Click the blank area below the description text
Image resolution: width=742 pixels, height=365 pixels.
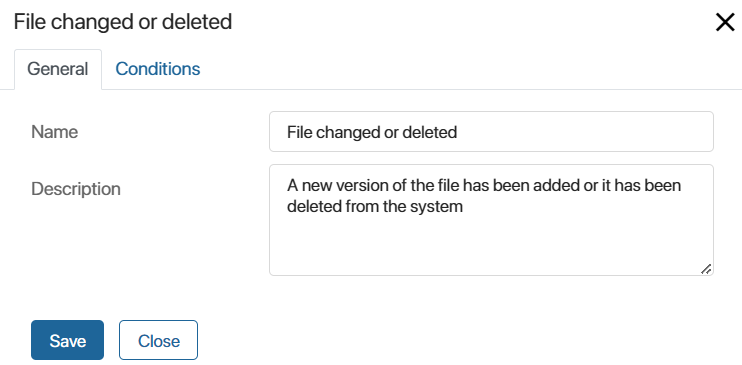tap(491, 246)
